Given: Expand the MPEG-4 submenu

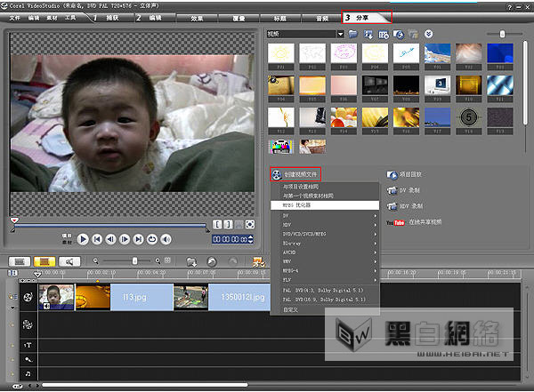Looking at the screenshot, I should 325,271.
